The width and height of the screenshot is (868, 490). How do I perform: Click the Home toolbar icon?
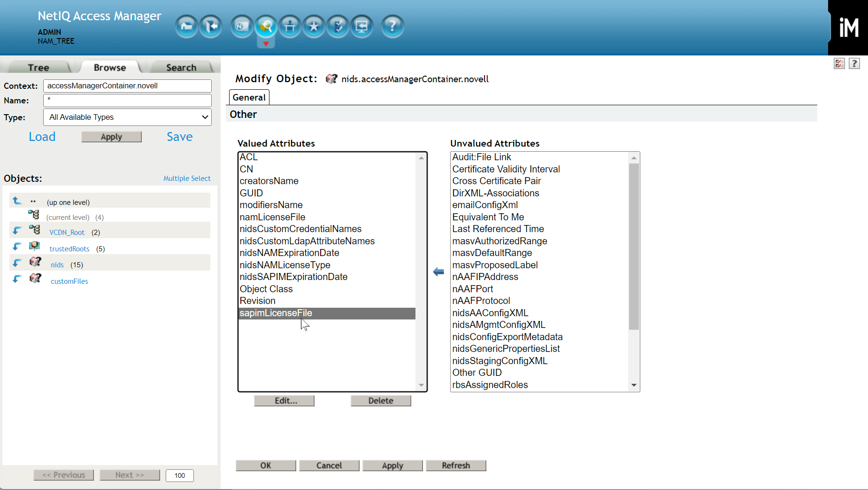pyautogui.click(x=186, y=26)
